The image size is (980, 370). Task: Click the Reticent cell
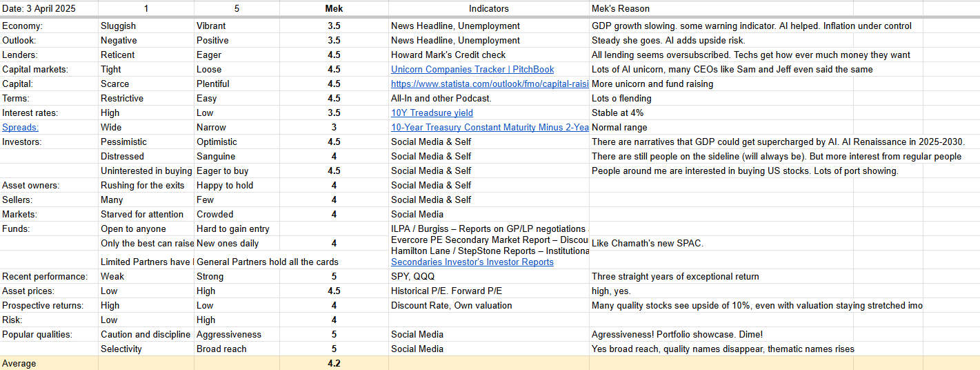click(x=146, y=55)
